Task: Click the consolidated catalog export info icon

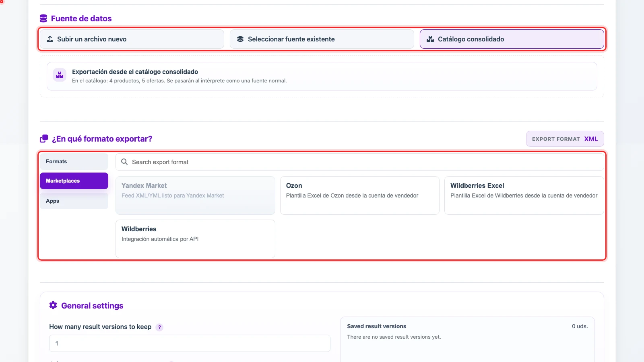Action: coord(60,75)
